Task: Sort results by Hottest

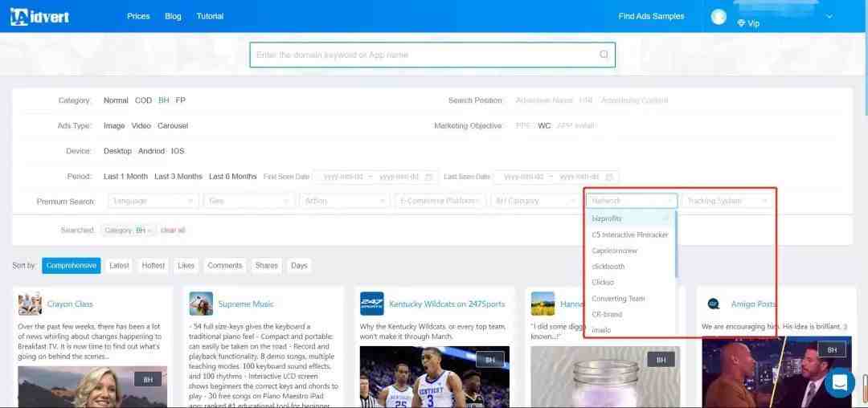Action: pos(154,265)
